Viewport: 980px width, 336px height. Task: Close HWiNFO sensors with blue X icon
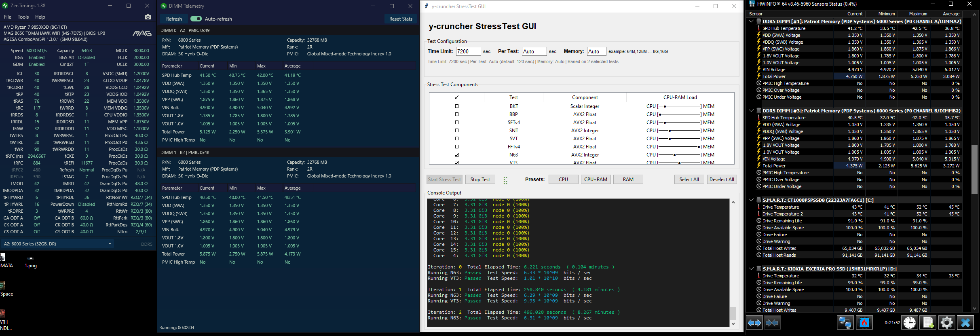965,323
